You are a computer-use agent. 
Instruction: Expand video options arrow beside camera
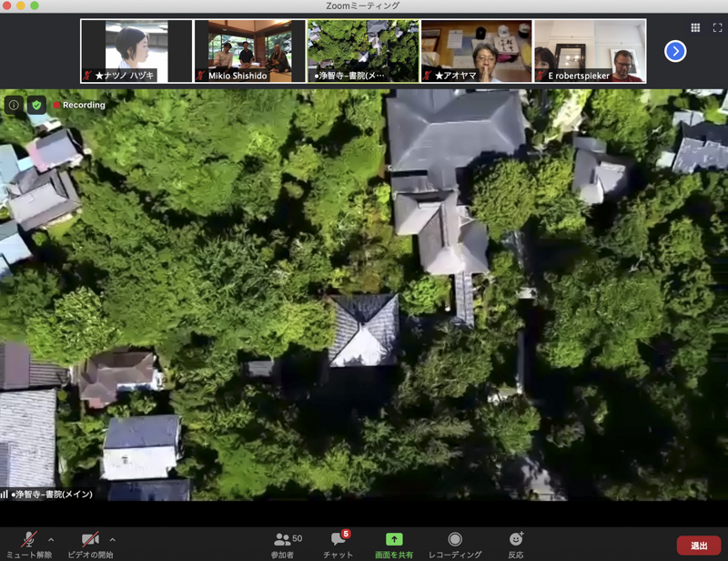(x=113, y=539)
